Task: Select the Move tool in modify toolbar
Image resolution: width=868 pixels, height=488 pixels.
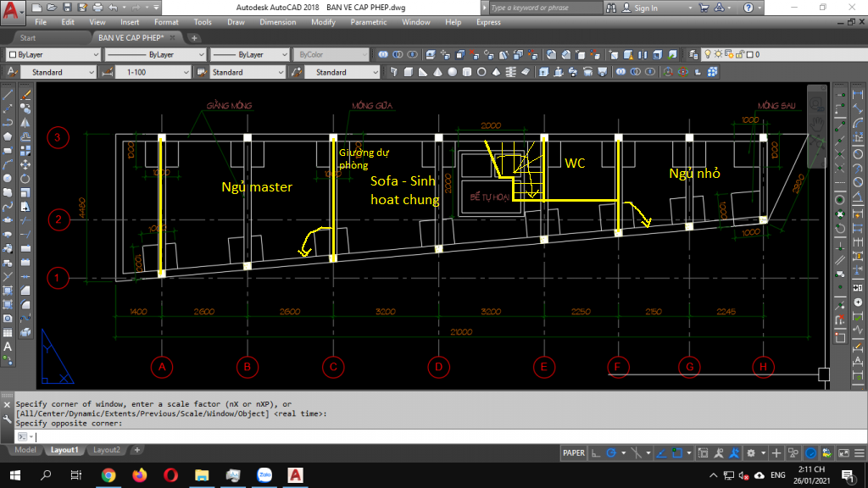Action: (25, 165)
